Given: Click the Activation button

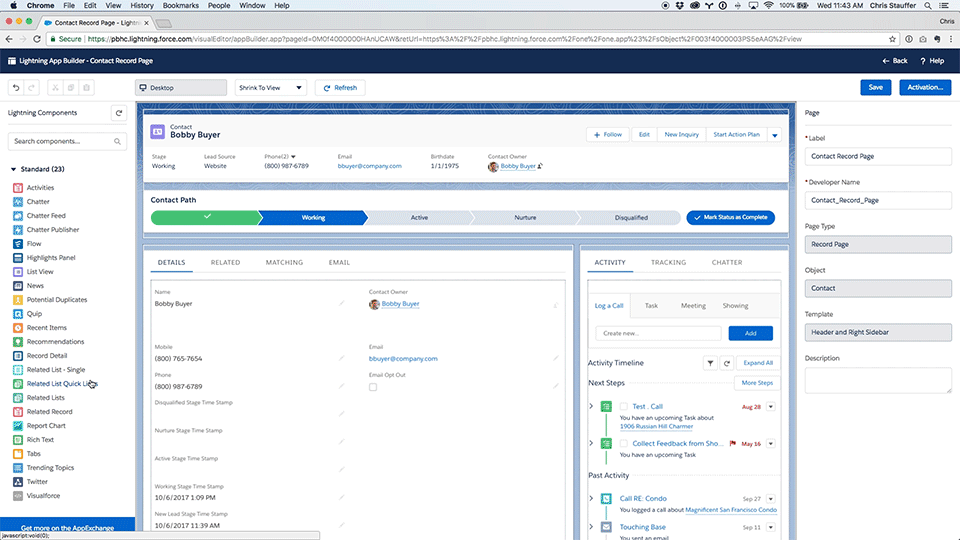Looking at the screenshot, I should click(x=925, y=88).
